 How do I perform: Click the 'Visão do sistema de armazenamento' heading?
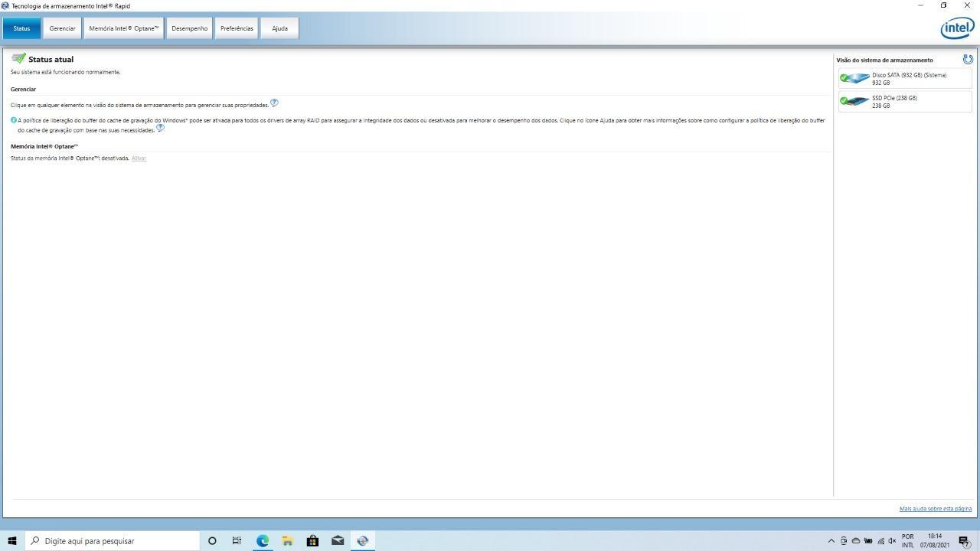coord(884,60)
